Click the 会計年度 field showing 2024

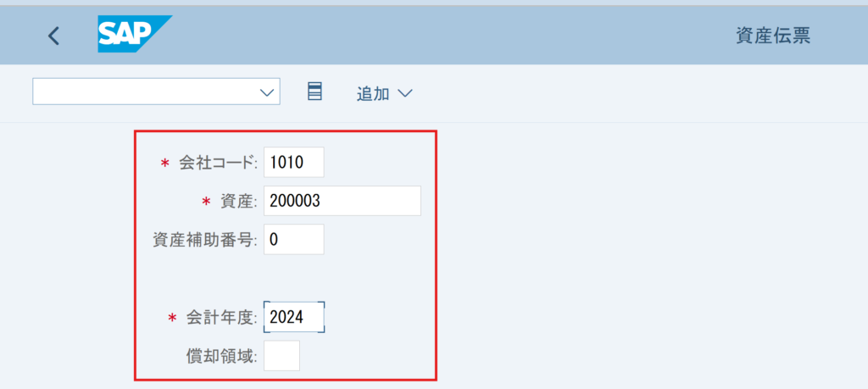(293, 317)
